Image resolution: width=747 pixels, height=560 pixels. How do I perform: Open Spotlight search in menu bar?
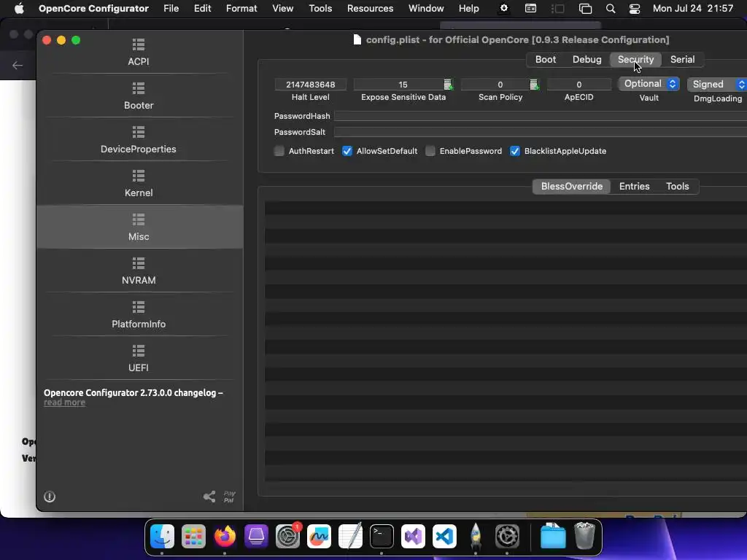pos(611,9)
